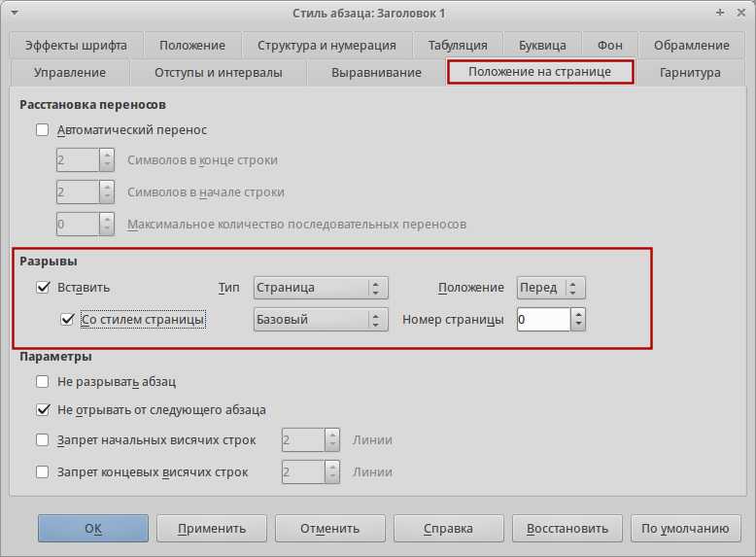Open the Обрамление tab

pyautogui.click(x=692, y=46)
